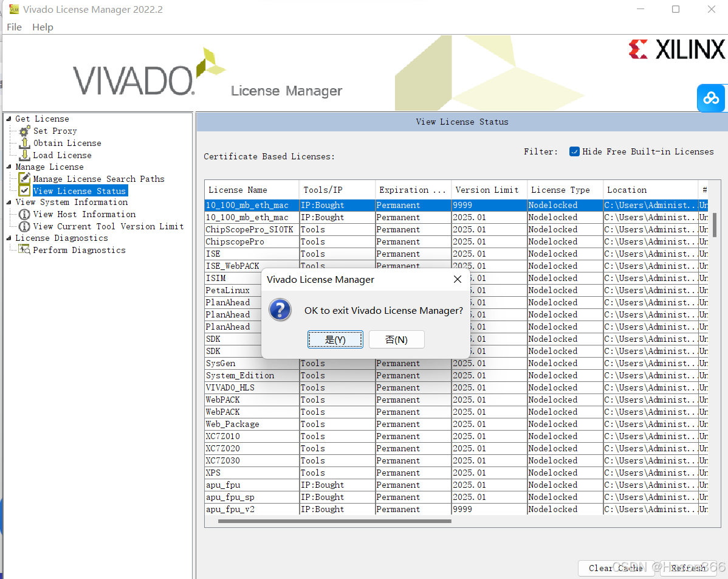
Task: Select the System_Edition license row
Action: tap(456, 375)
